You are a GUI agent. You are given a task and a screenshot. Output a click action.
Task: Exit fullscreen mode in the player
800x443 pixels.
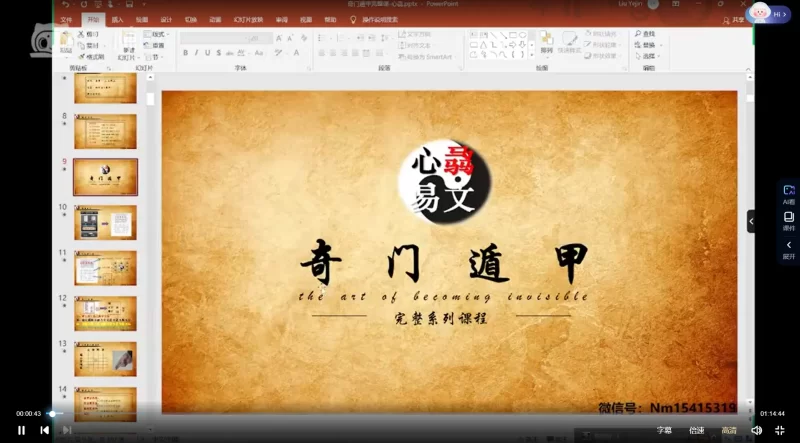(780, 430)
